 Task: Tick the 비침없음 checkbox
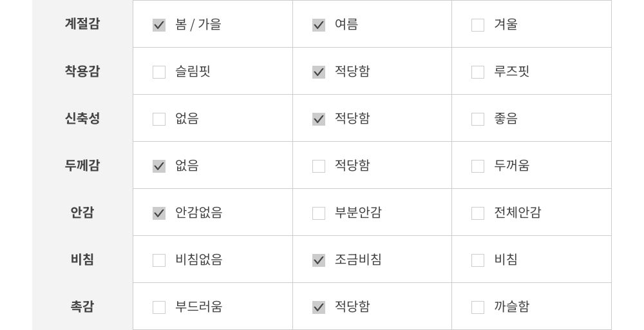pos(159,260)
